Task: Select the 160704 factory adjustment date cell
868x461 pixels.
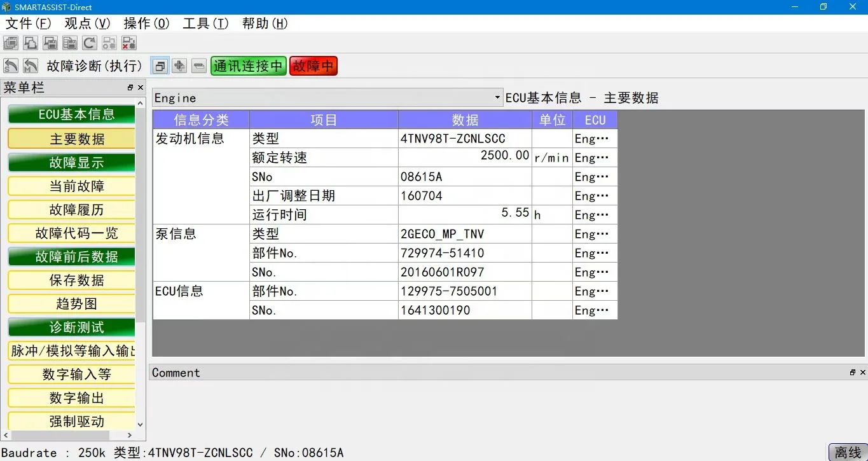Action: click(465, 196)
